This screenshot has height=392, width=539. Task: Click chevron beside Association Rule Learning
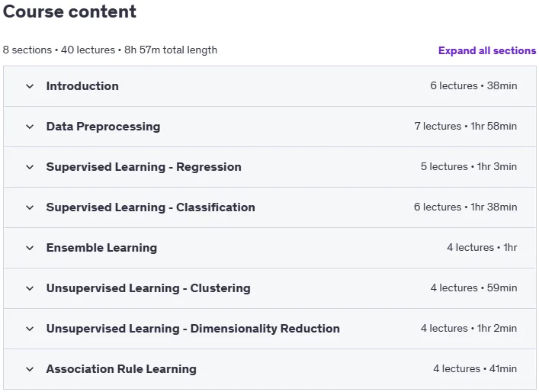[30, 369]
